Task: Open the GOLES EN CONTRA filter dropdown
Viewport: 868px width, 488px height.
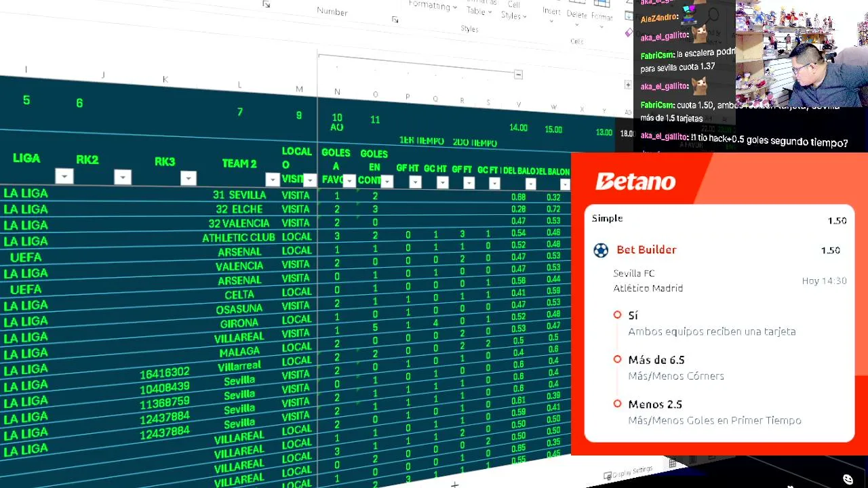Action: coord(387,182)
